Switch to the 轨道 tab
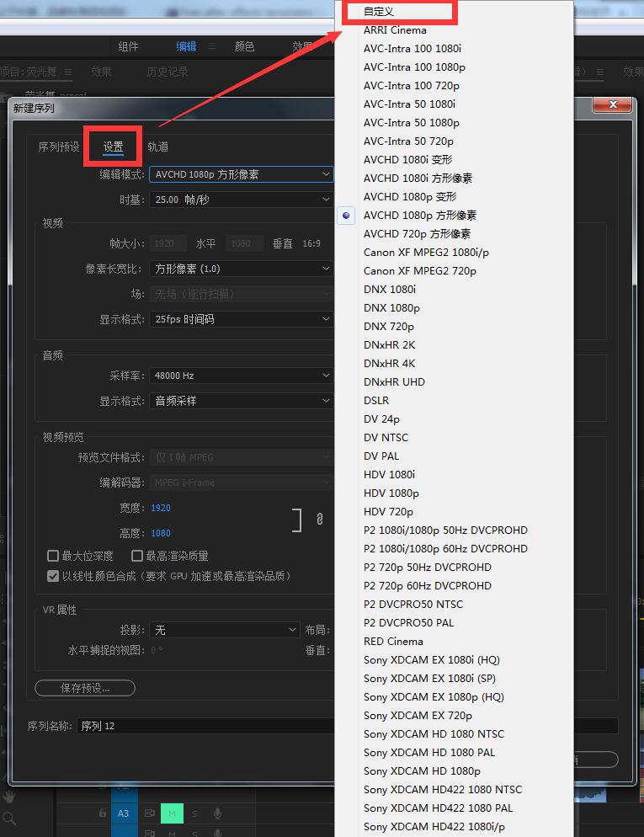This screenshot has width=644, height=837. (x=158, y=147)
